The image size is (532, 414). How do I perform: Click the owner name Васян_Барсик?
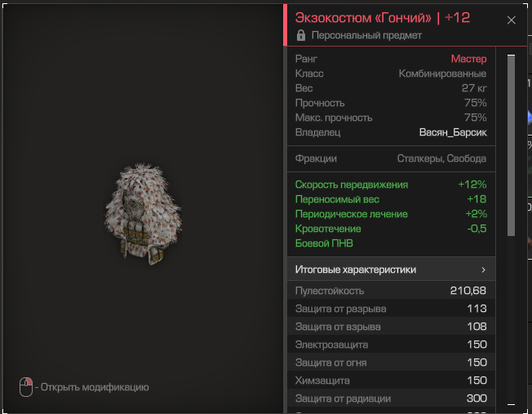(x=453, y=132)
